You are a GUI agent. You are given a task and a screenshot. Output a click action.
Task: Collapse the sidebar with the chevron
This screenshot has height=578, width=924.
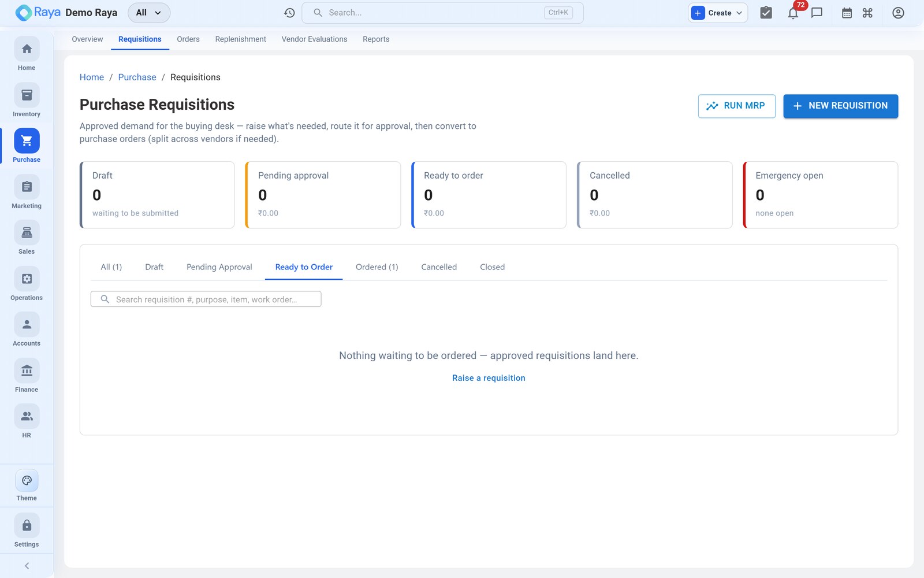pyautogui.click(x=27, y=566)
